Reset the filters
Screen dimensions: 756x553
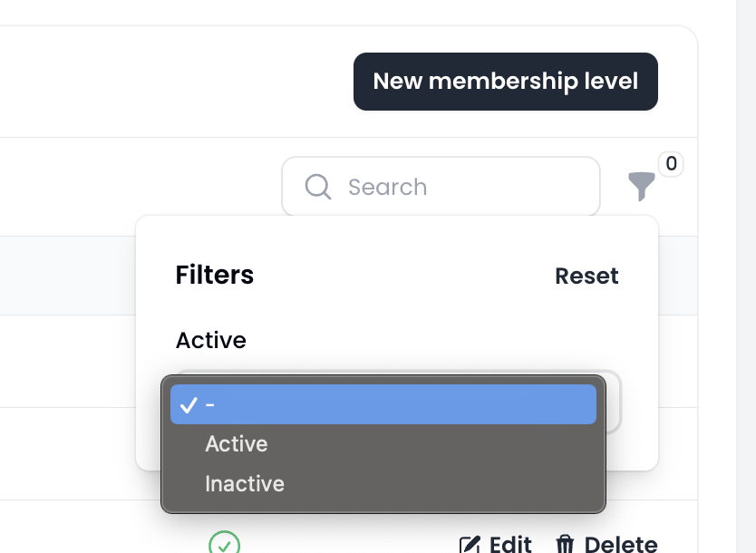(x=586, y=276)
